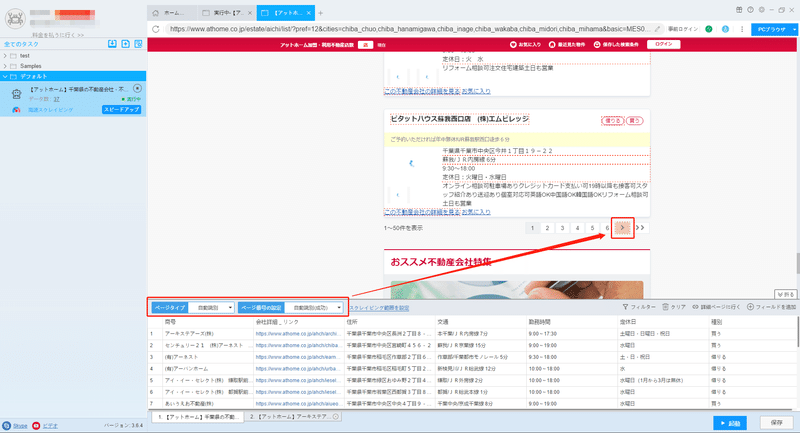Image resolution: width=800 pixels, height=433 pixels.
Task: Click the 最近見た物件 house icon
Action: 552,45
